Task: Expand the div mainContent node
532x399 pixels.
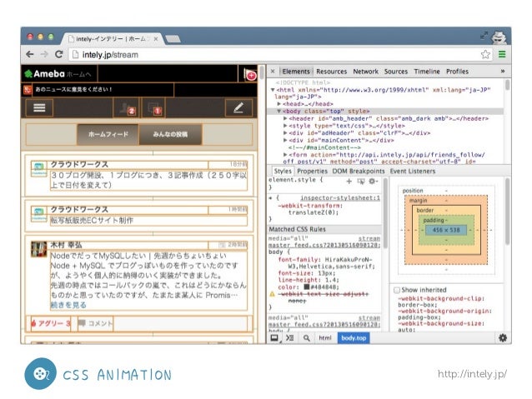Action: [285, 140]
